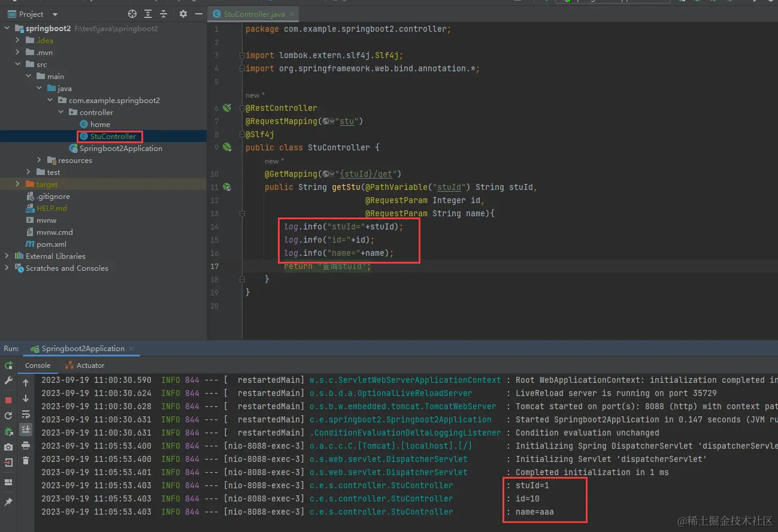The width and height of the screenshot is (778, 532).
Task: Click Spring bean gutter icon on line 6
Action: [x=227, y=108]
